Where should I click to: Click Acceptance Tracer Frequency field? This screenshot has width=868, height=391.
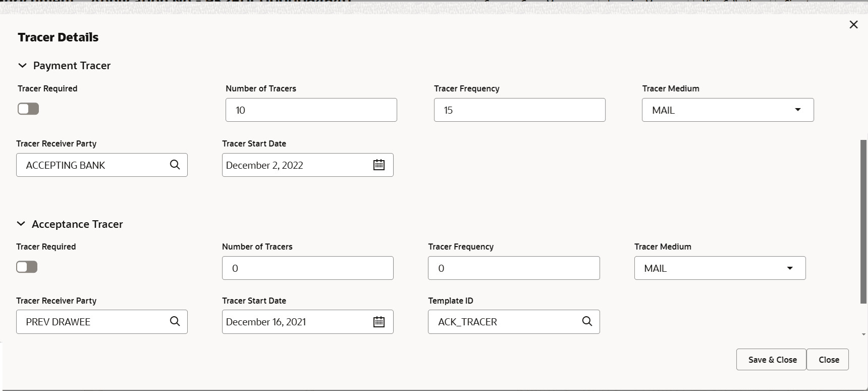click(x=513, y=268)
